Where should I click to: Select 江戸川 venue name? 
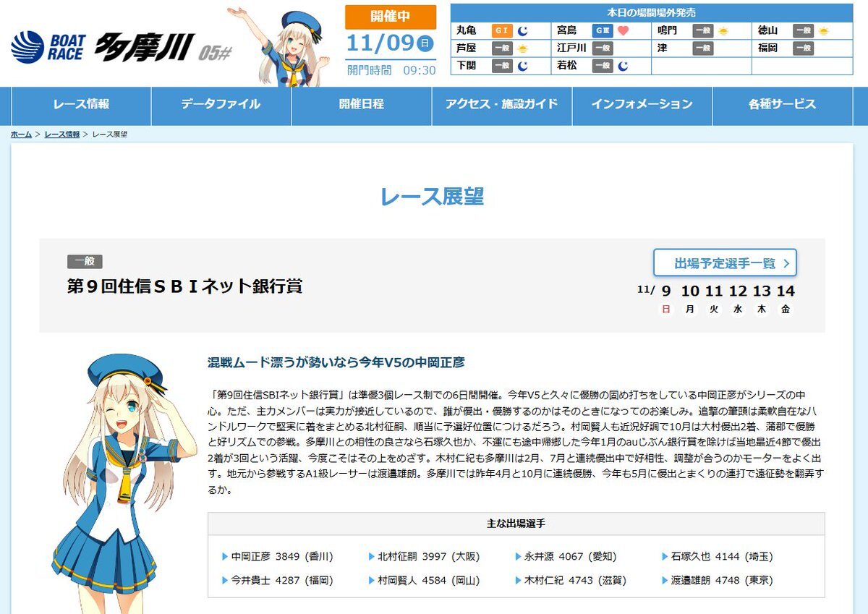click(572, 48)
